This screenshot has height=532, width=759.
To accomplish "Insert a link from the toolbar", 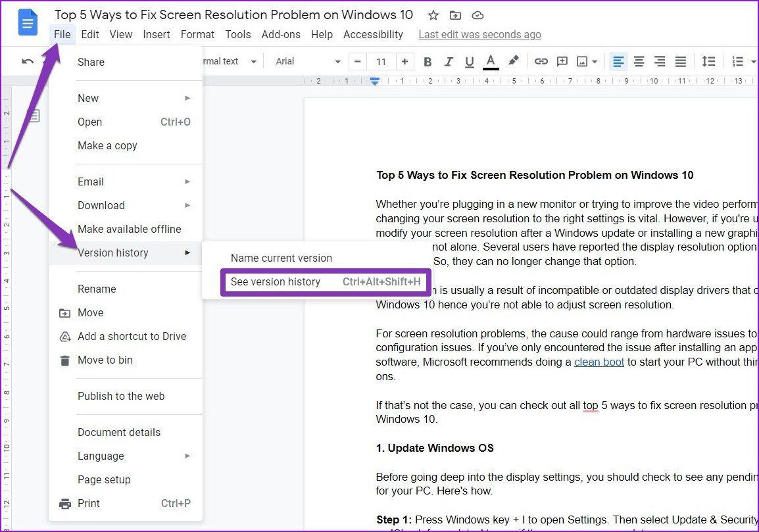I will [541, 61].
